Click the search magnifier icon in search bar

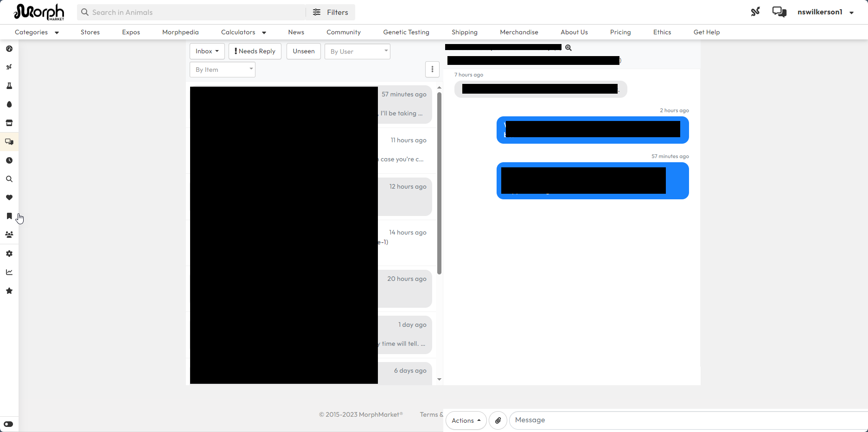(85, 13)
